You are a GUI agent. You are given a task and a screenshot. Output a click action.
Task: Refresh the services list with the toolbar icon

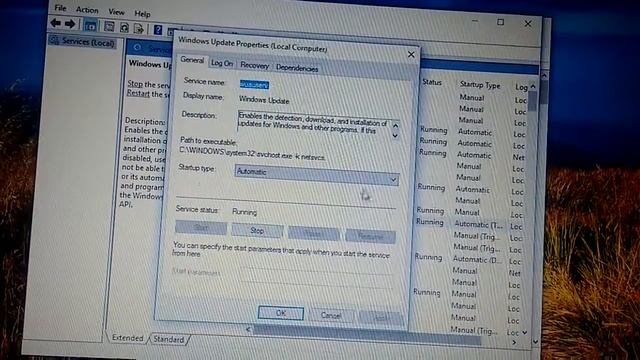point(124,28)
